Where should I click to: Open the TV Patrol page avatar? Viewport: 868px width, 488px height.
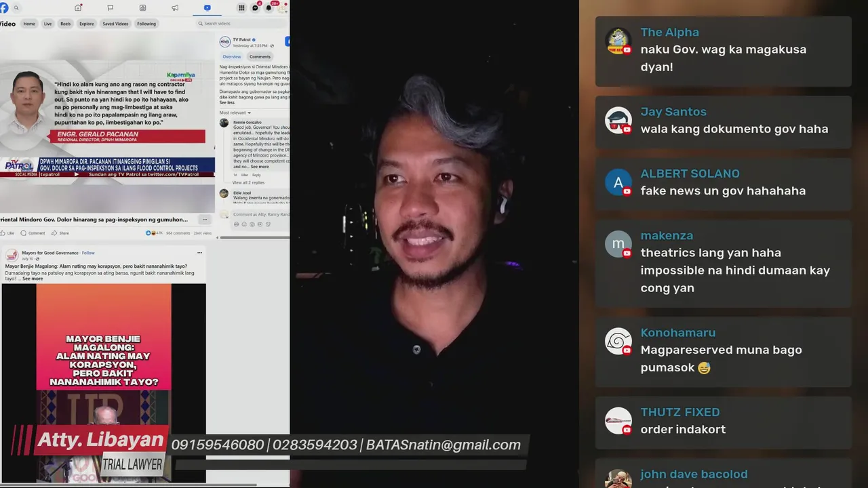point(224,42)
